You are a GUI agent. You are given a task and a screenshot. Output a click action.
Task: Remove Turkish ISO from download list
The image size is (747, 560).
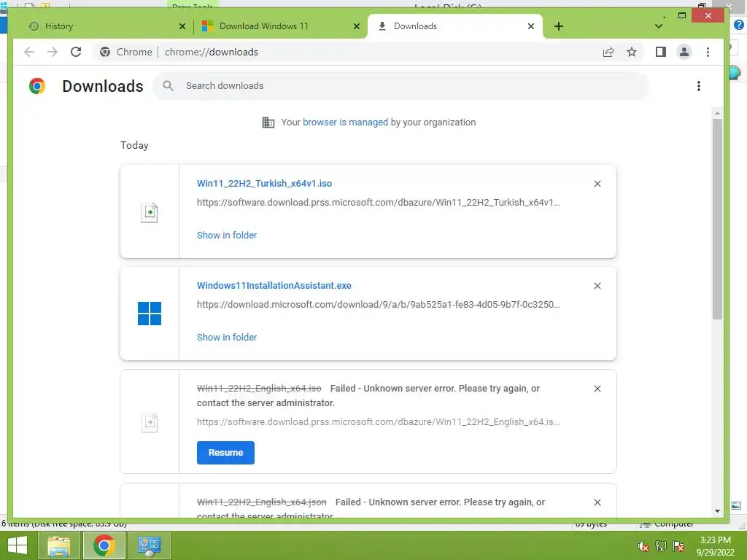point(597,184)
